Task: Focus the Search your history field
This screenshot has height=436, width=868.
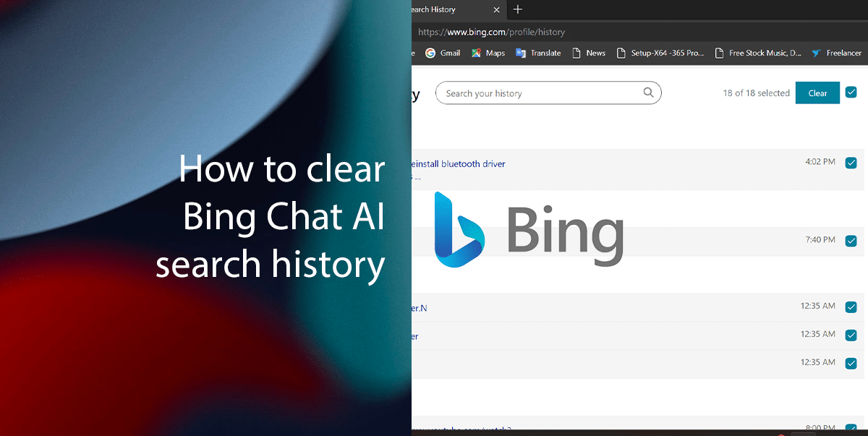Action: tap(548, 93)
